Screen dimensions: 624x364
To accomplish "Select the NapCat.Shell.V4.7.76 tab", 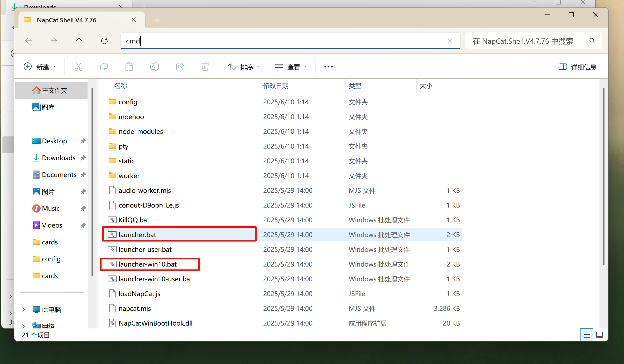I will 82,20.
